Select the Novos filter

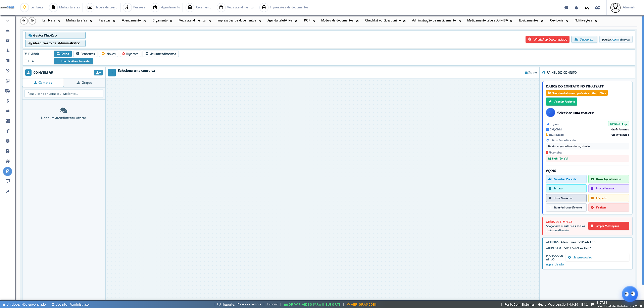tap(108, 54)
